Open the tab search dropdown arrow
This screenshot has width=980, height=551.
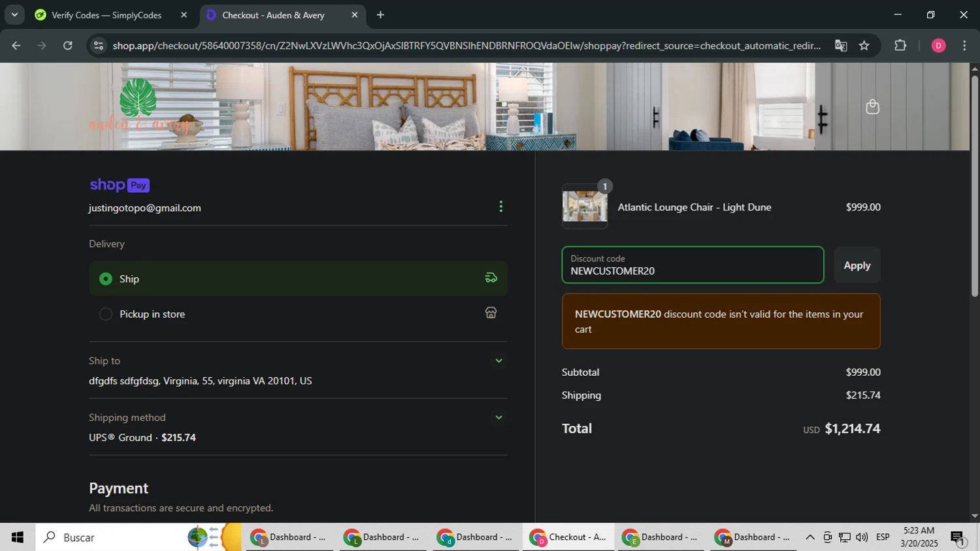tap(14, 14)
